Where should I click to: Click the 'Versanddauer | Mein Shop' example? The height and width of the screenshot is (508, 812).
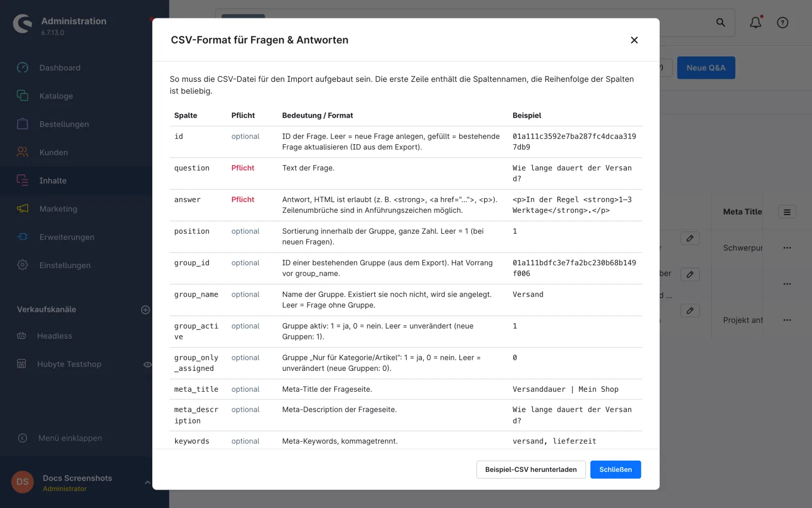[565, 389]
